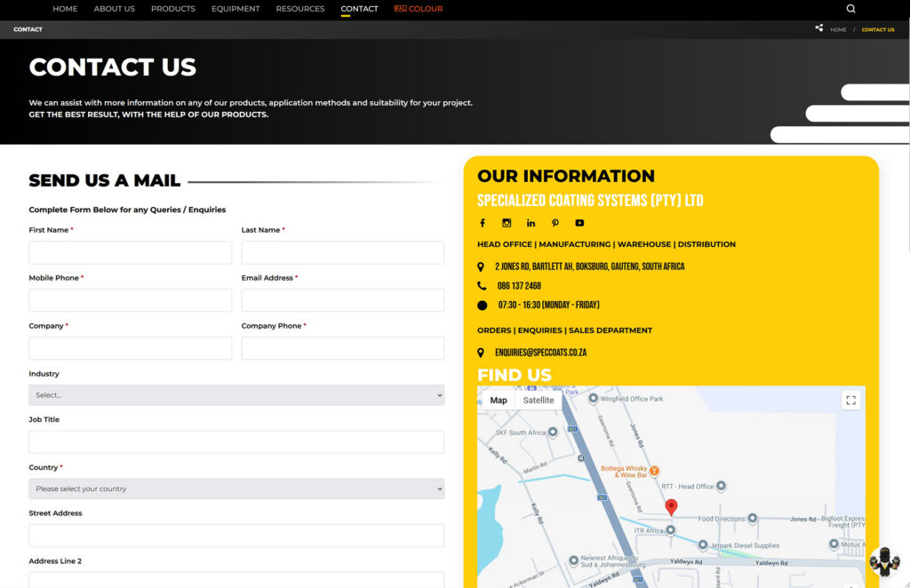
Task: Click the Specialized Coating Systems (Pty) Ltd heading
Action: point(590,201)
